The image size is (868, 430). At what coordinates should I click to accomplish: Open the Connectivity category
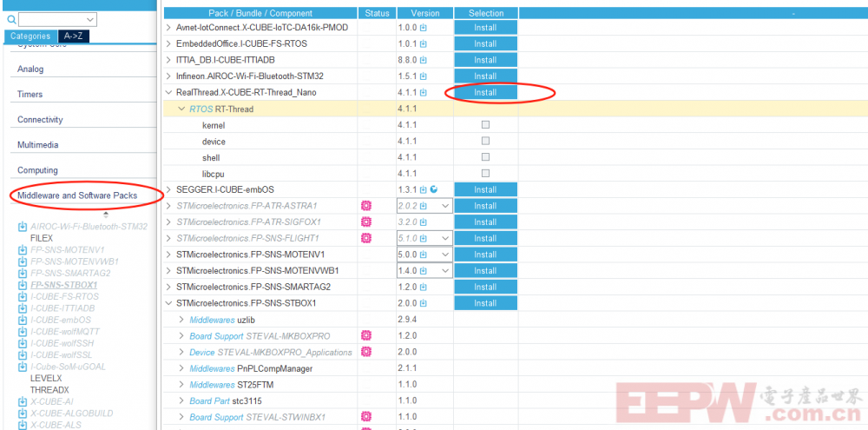[x=40, y=120]
